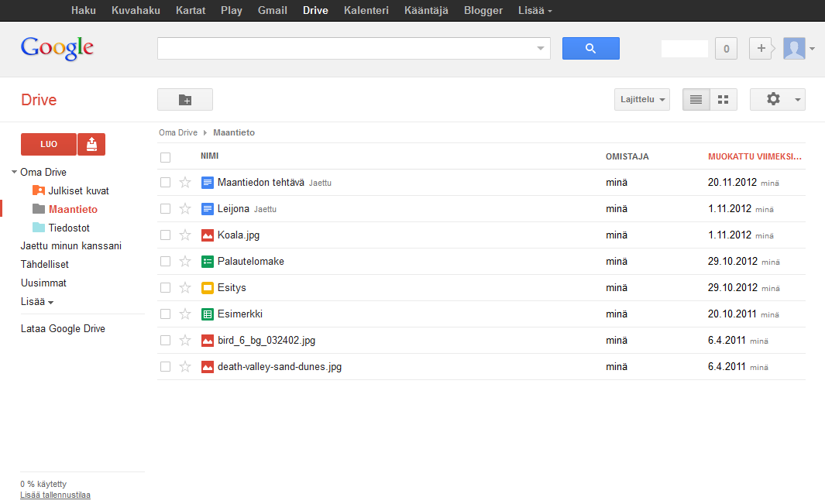Open Haku in the top bar
The height and width of the screenshot is (504, 825).
(x=84, y=11)
